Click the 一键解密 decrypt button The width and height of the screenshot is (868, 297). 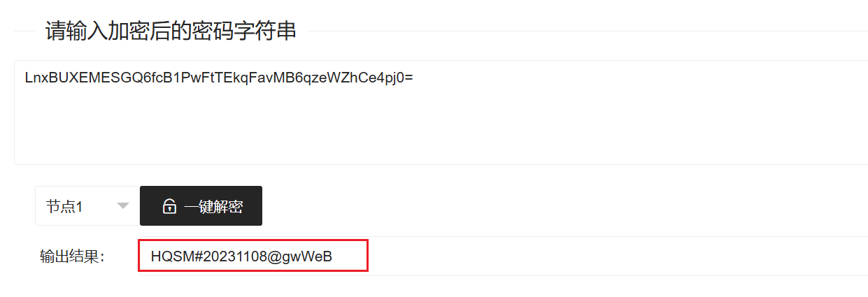click(201, 206)
